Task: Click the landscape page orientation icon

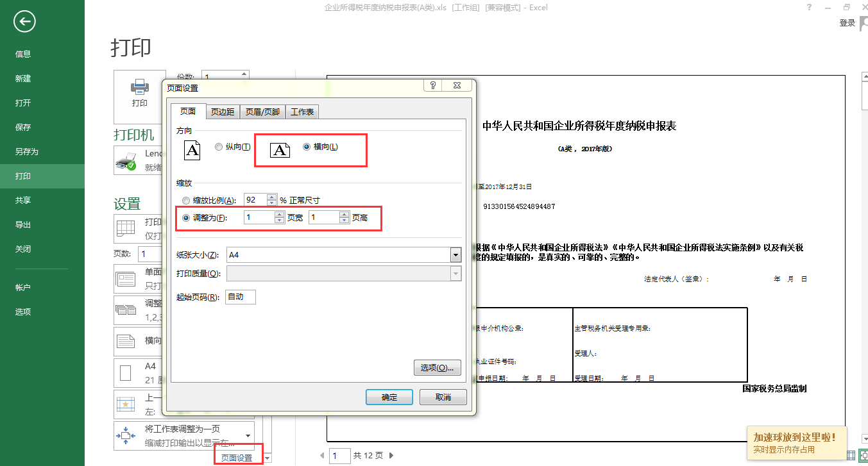Action: (279, 150)
